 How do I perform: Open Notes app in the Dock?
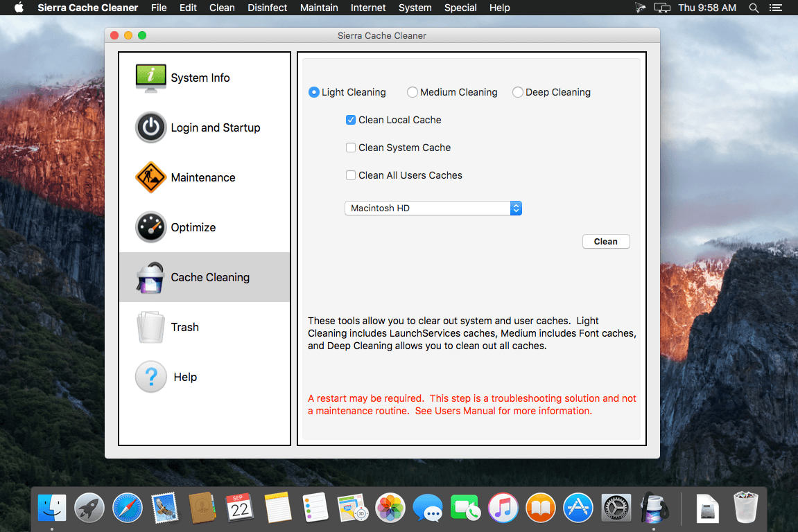click(277, 508)
